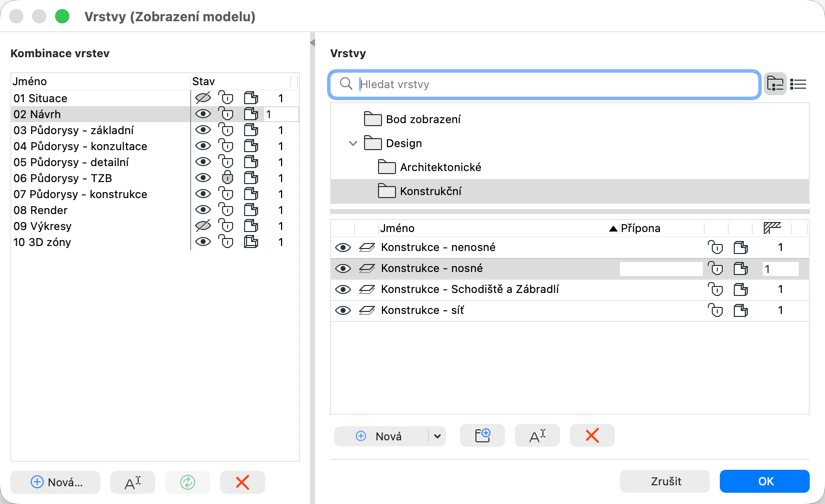Viewport: 825px width, 504px height.
Task: Toggle solid icon for Konstrukce - nenosné layer
Action: pyautogui.click(x=741, y=247)
